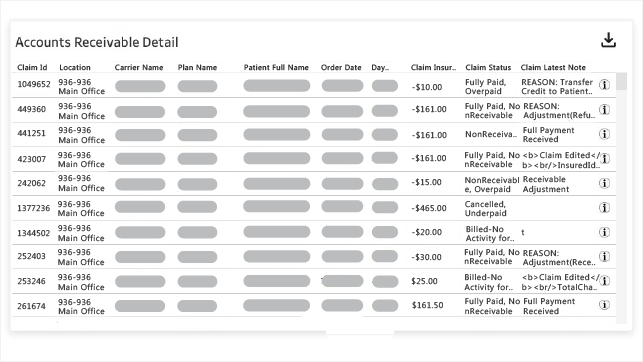The height and width of the screenshot is (362, 643).
Task: Open info icon for claim 441251
Action: (604, 134)
